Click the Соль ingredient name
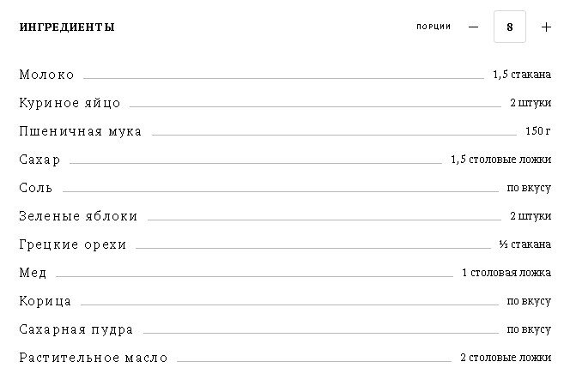 coord(36,188)
